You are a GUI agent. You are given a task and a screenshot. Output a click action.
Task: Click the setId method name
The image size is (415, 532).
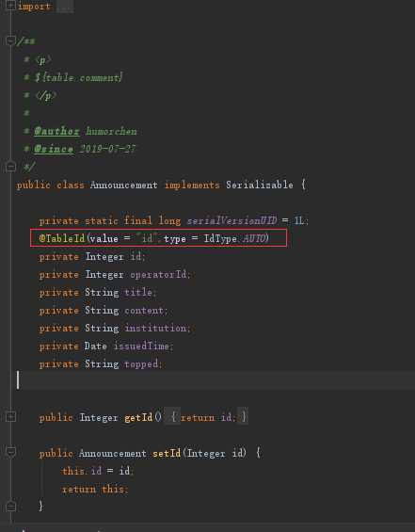167,453
